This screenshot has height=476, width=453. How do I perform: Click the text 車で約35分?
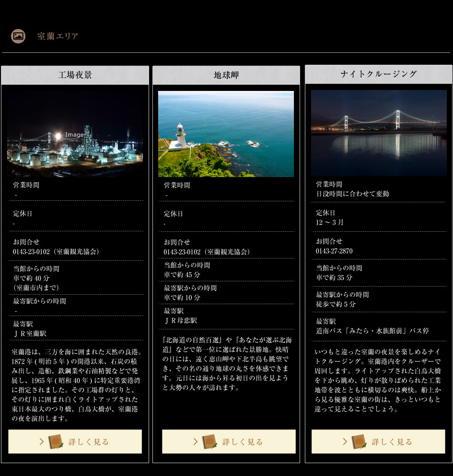coord(334,278)
